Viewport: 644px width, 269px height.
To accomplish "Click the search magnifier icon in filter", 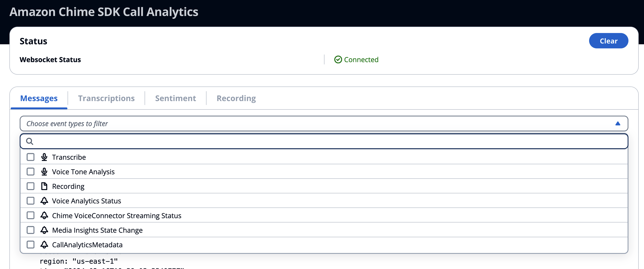I will point(30,141).
